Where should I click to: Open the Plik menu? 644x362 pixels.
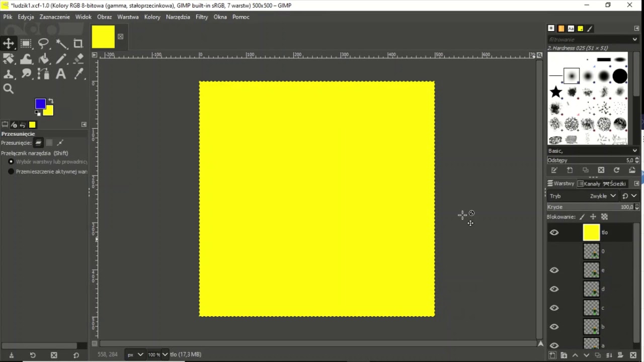(8, 17)
